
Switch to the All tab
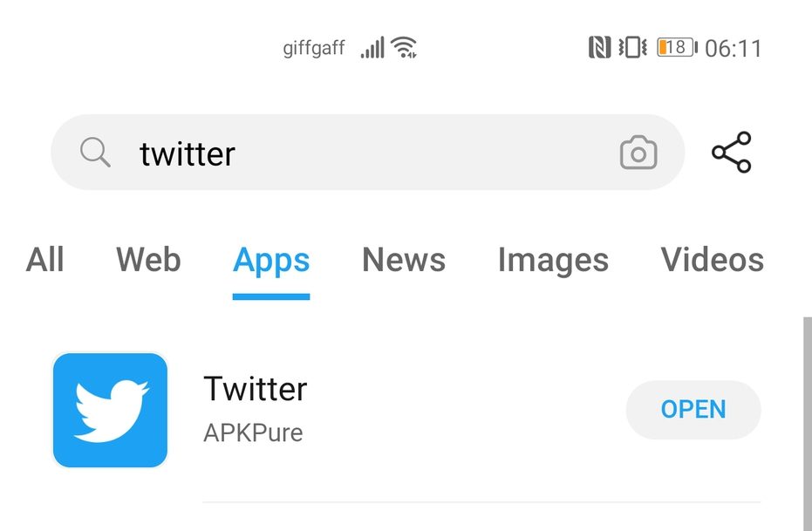click(x=45, y=260)
